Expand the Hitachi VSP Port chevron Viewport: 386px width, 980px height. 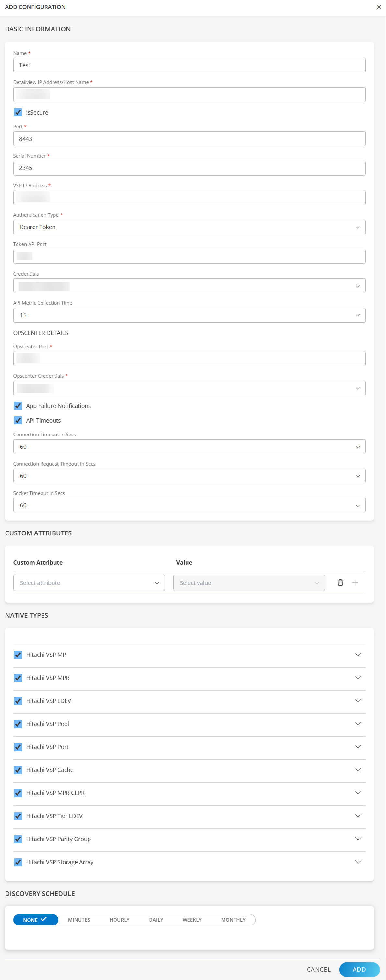click(x=357, y=746)
